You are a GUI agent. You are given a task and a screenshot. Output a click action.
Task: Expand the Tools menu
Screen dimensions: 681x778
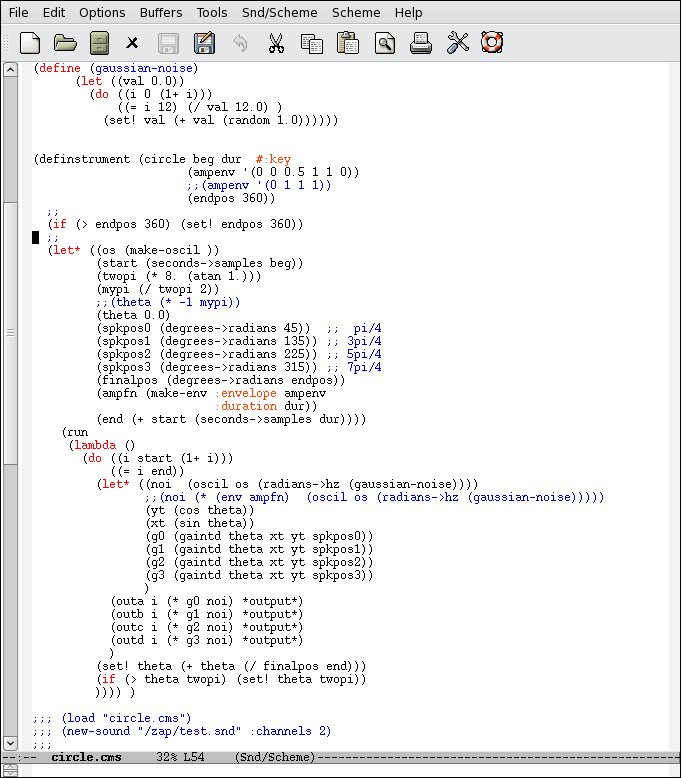(x=212, y=13)
